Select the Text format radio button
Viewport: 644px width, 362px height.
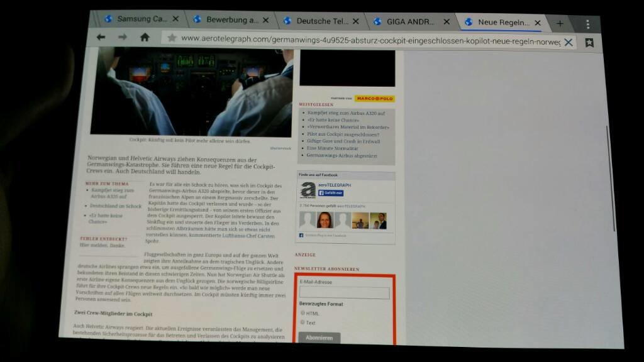[303, 322]
